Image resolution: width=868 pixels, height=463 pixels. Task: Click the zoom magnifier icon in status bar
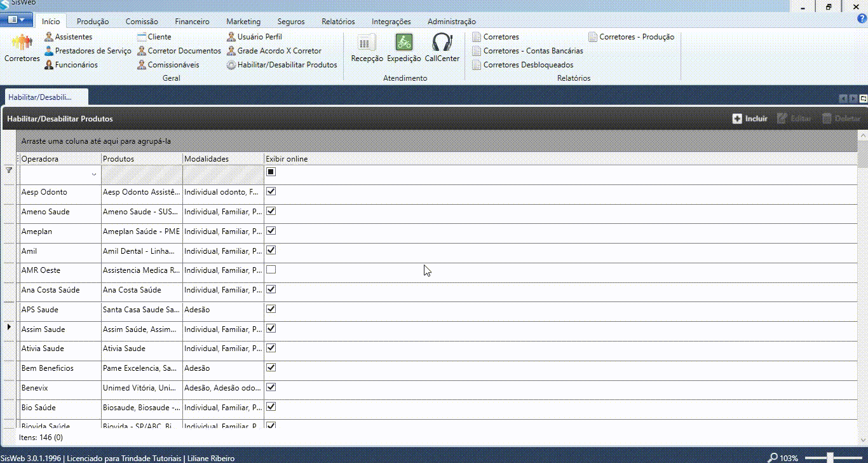tap(773, 458)
